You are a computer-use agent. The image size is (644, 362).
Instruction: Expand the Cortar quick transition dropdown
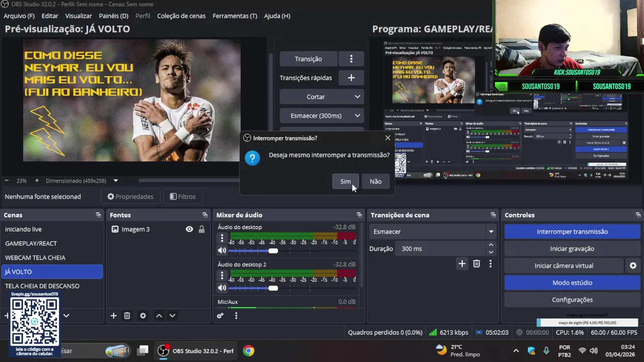[321, 97]
